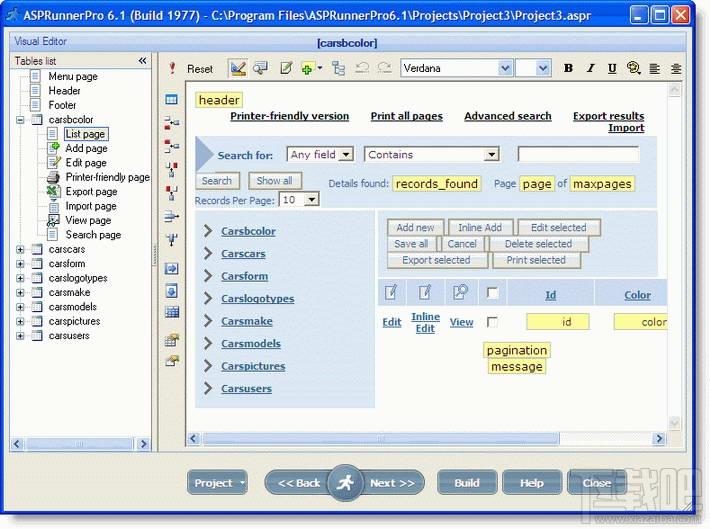Click the Carslogotypes menu link
This screenshot has width=710, height=529.
coord(258,298)
